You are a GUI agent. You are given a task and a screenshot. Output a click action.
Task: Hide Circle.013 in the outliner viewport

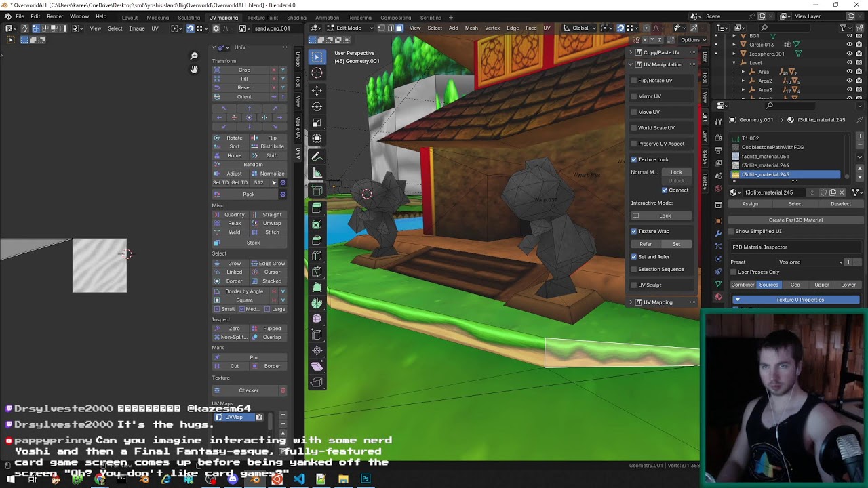click(850, 45)
